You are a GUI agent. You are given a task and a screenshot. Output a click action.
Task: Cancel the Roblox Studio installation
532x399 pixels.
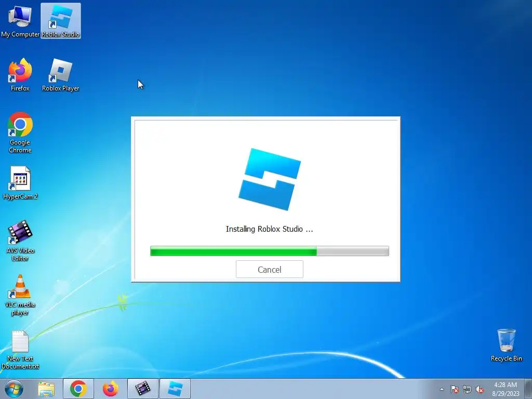(x=270, y=270)
